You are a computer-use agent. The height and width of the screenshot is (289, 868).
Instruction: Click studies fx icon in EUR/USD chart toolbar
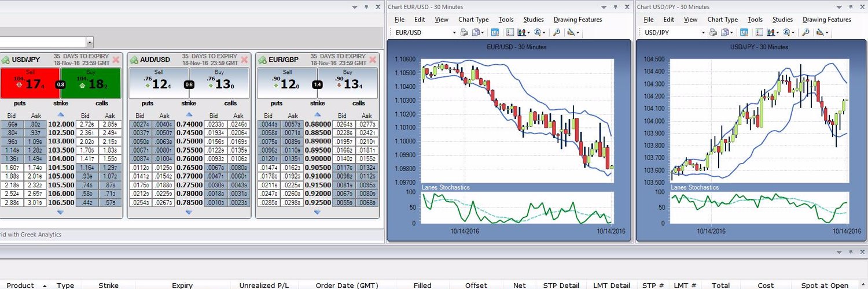537,32
